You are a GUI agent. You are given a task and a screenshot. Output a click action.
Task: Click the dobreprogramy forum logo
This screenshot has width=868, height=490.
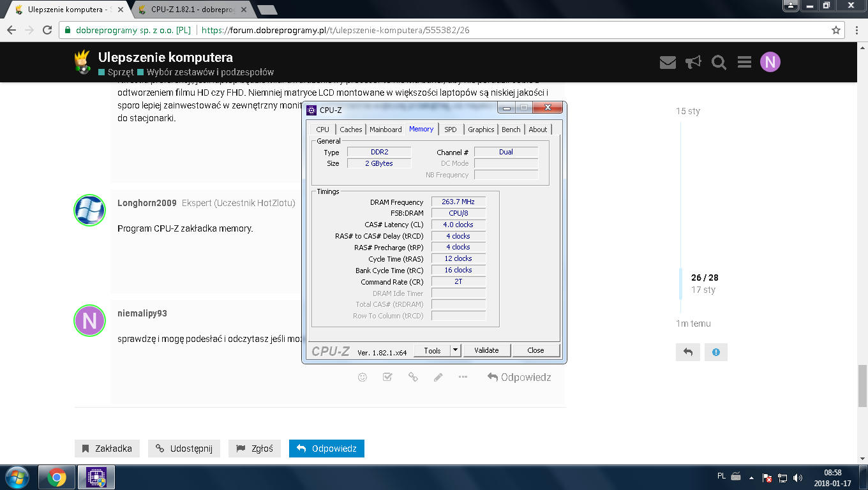[81, 62]
